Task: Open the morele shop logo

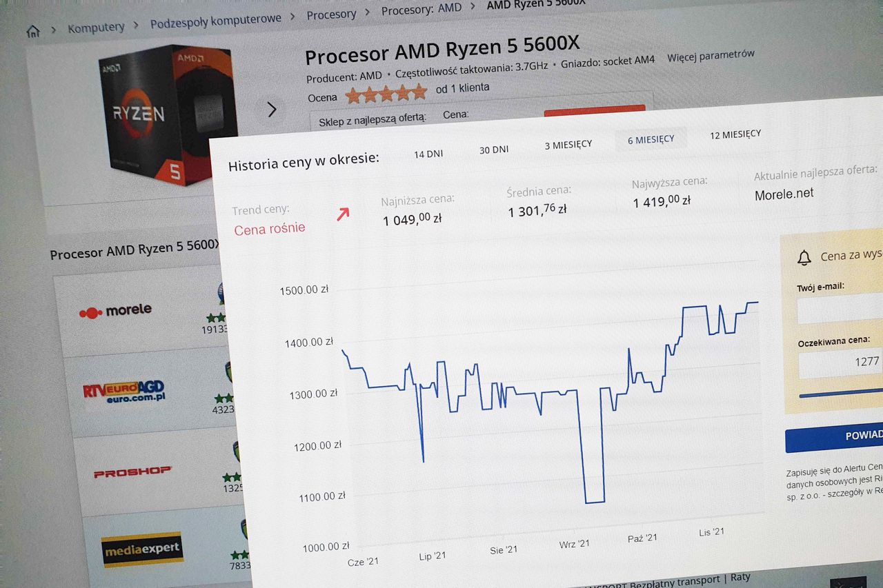Action: pyautogui.click(x=115, y=310)
